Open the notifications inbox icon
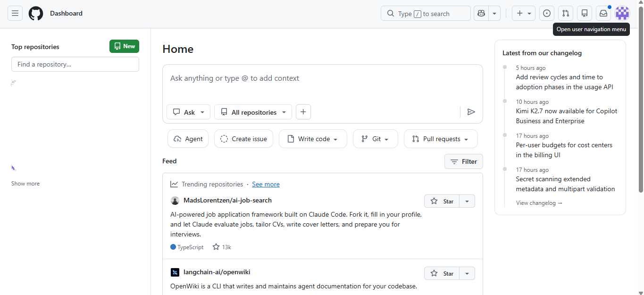644x295 pixels. (x=603, y=13)
